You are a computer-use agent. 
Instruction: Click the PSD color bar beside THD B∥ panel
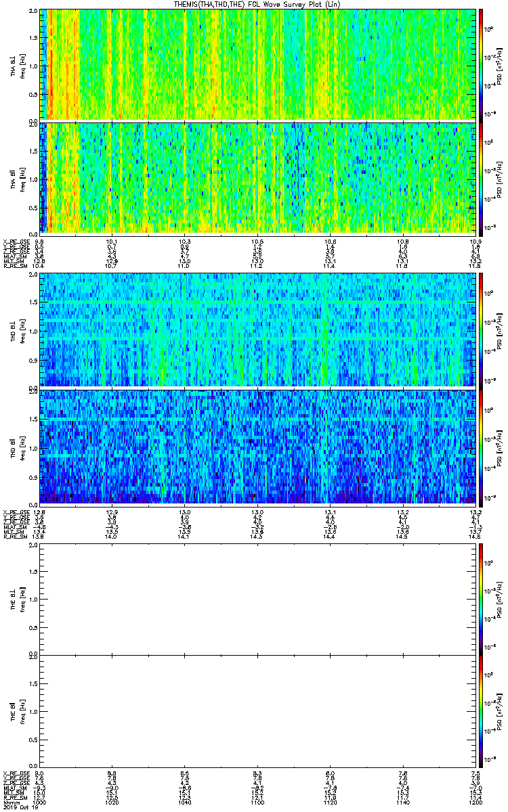481,447
